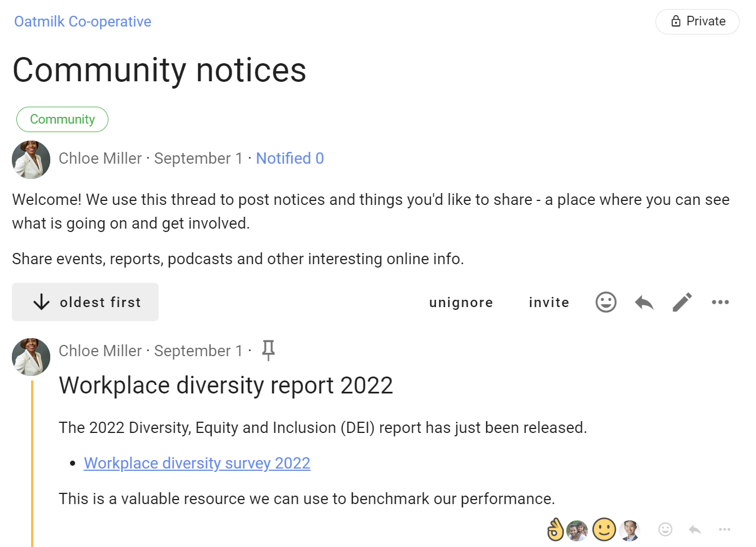Go to Oatmilk Co-operative group

click(x=82, y=21)
